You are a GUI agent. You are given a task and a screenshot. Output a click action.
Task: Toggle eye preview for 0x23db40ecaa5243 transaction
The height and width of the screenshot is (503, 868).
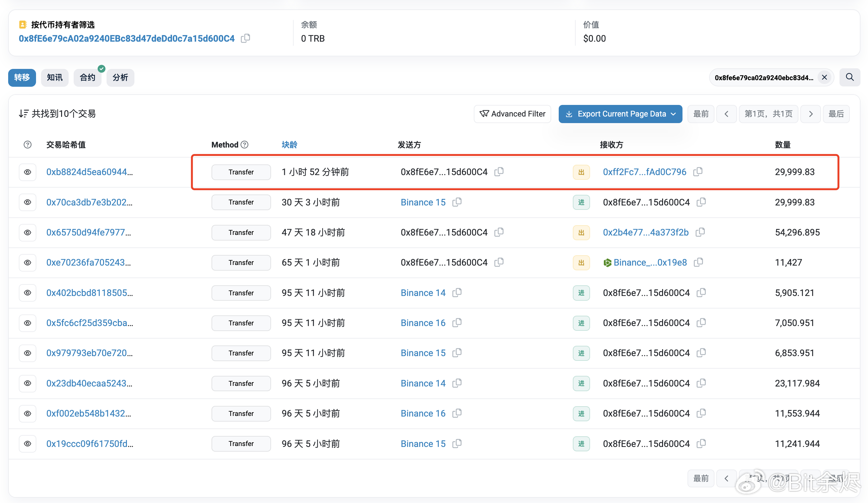pos(28,383)
